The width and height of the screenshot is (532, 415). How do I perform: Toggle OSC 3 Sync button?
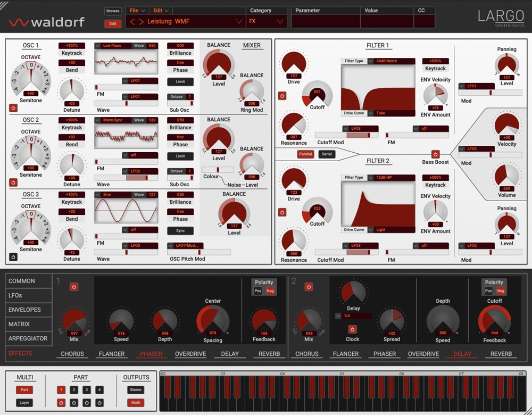(180, 231)
